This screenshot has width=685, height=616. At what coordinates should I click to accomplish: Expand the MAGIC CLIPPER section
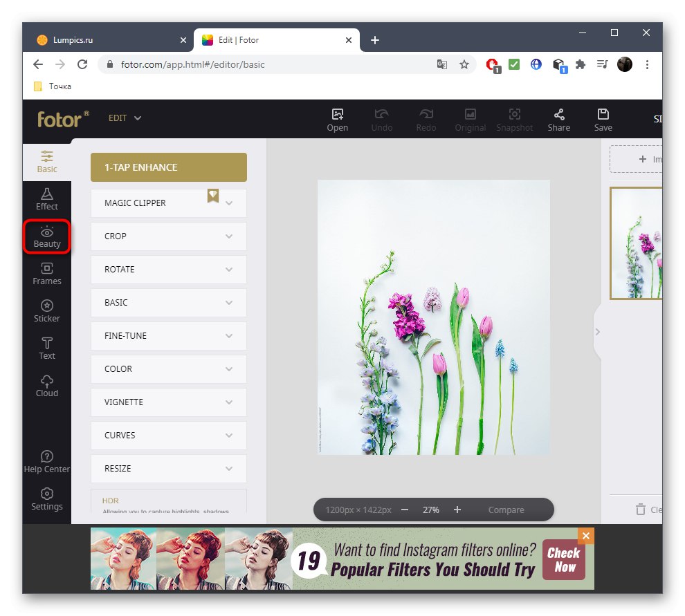click(168, 203)
